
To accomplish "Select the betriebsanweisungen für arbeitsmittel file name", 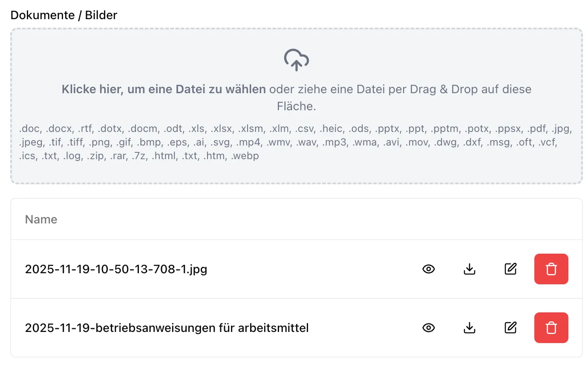I will tap(166, 328).
